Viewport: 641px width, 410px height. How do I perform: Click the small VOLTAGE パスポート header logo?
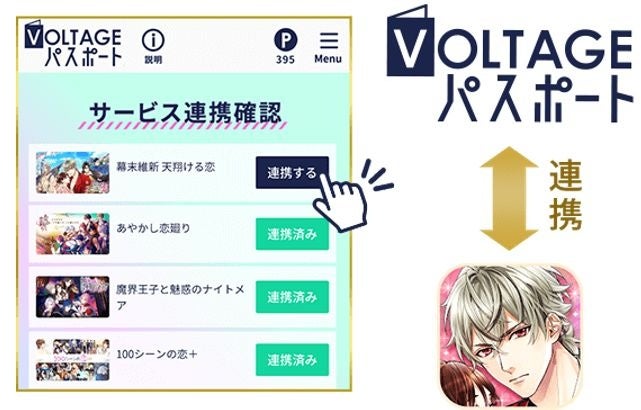tap(74, 42)
